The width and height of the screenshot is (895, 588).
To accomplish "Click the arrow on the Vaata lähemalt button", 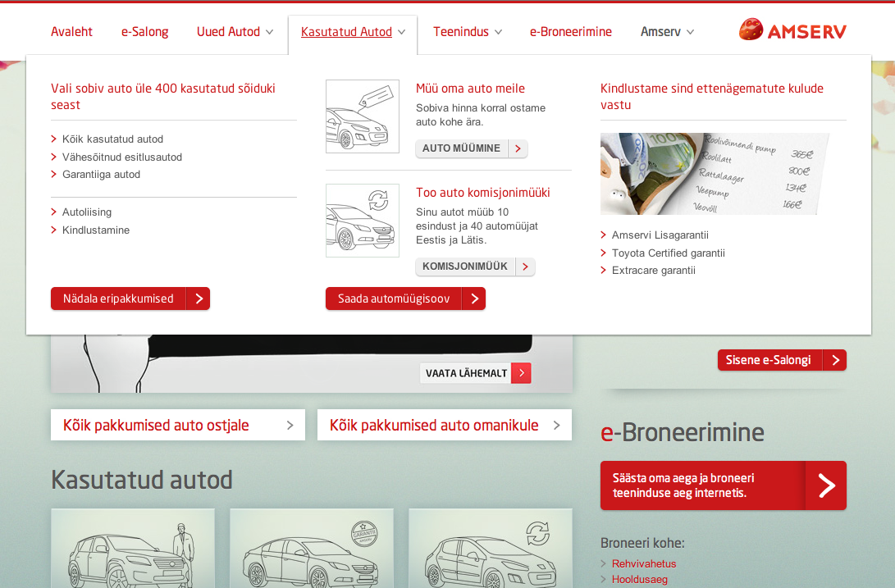I will 521,373.
